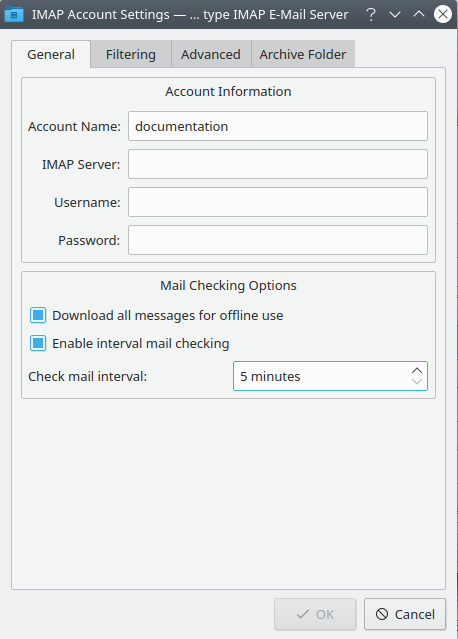Toggle Download all messages for offline use

click(38, 315)
